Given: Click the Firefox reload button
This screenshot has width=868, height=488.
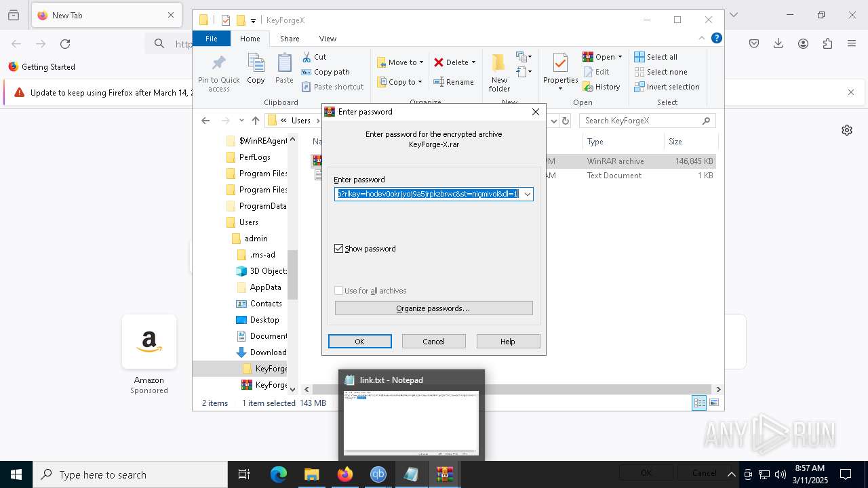Looking at the screenshot, I should pos(65,44).
